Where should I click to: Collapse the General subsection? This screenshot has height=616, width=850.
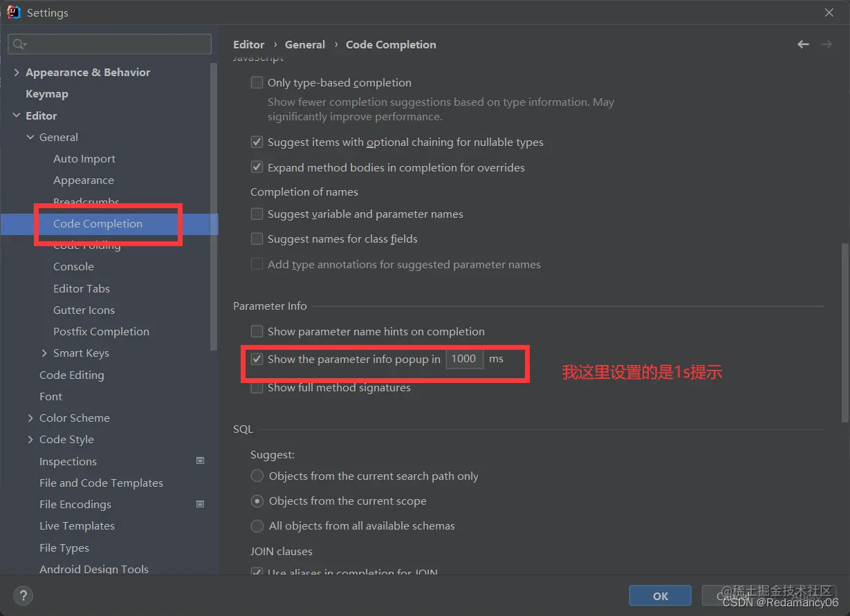pyautogui.click(x=30, y=137)
